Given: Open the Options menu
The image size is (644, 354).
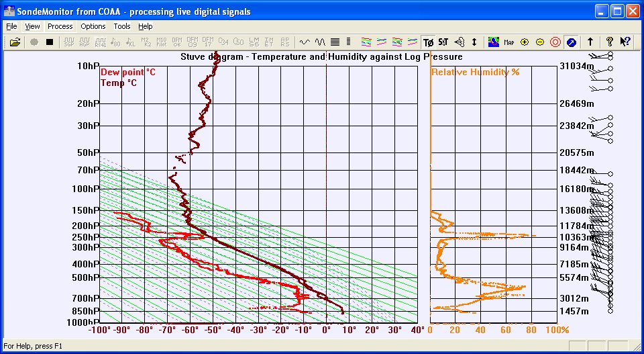Looking at the screenshot, I should tap(93, 26).
